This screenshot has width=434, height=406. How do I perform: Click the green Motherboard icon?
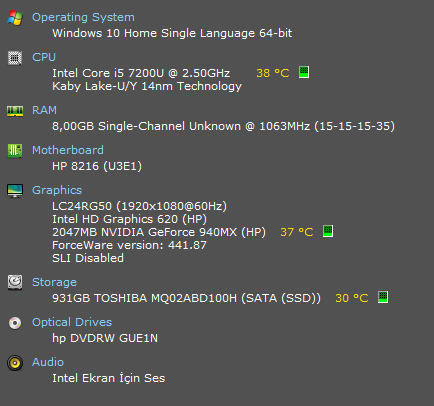tap(15, 151)
